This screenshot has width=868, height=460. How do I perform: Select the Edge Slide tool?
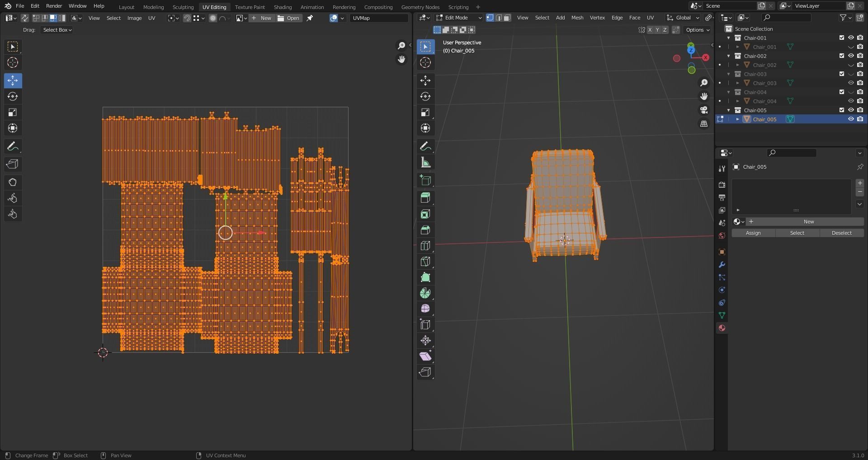(x=425, y=325)
